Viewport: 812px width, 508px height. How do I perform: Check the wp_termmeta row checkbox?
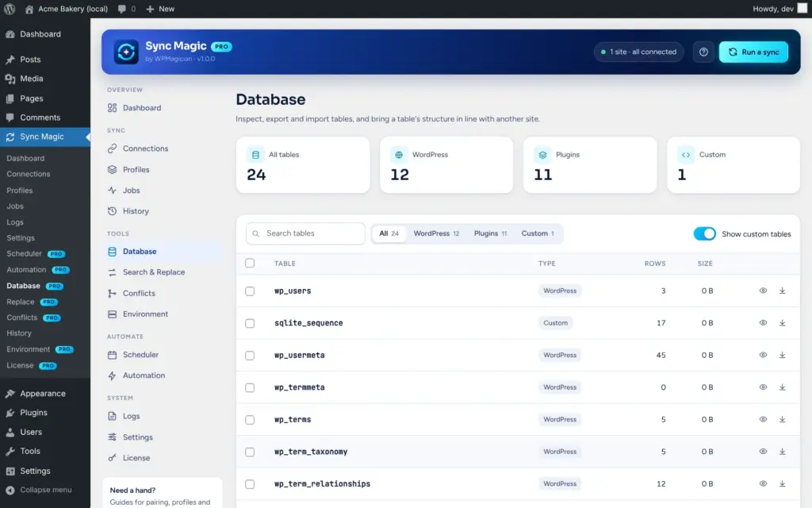tap(250, 387)
